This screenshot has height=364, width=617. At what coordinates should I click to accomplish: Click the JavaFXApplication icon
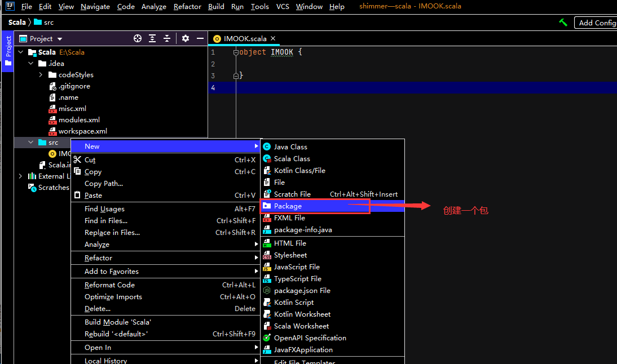pyautogui.click(x=267, y=349)
